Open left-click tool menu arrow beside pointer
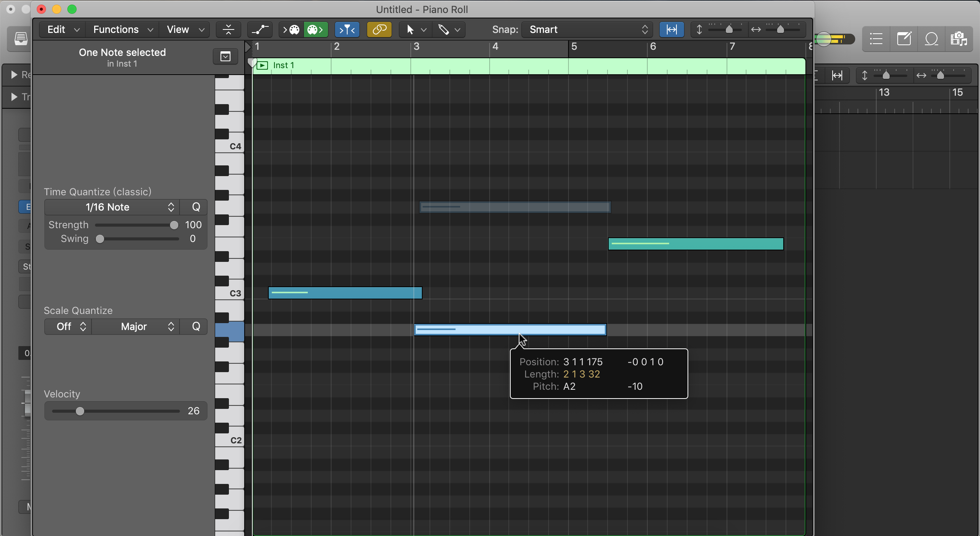The width and height of the screenshot is (980, 536). [424, 29]
